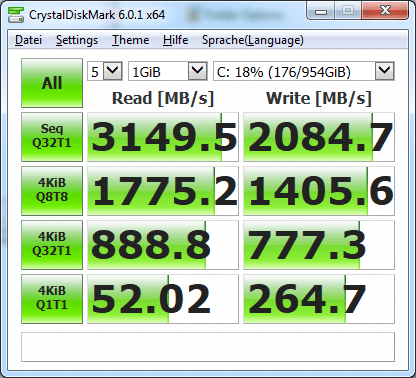Run the Seq Q32T1 test
416x378 pixels.
point(52,137)
